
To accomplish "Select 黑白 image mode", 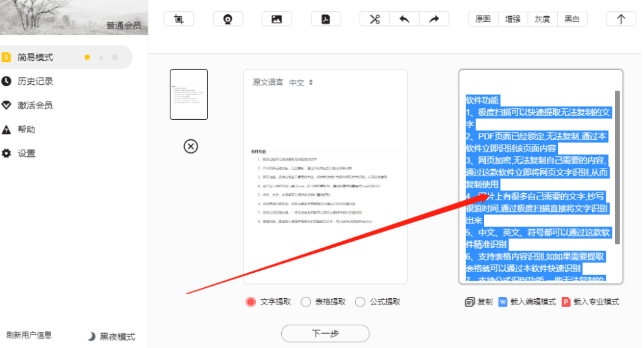I will tap(571, 19).
